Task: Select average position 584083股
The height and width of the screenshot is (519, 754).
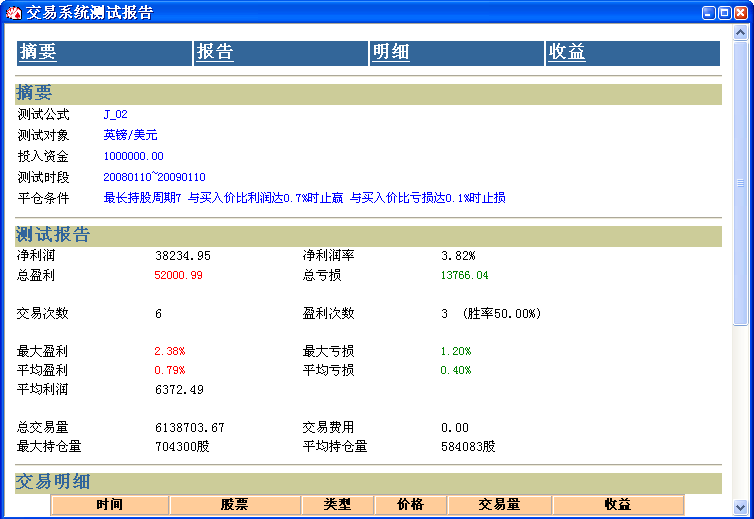Action: click(468, 447)
